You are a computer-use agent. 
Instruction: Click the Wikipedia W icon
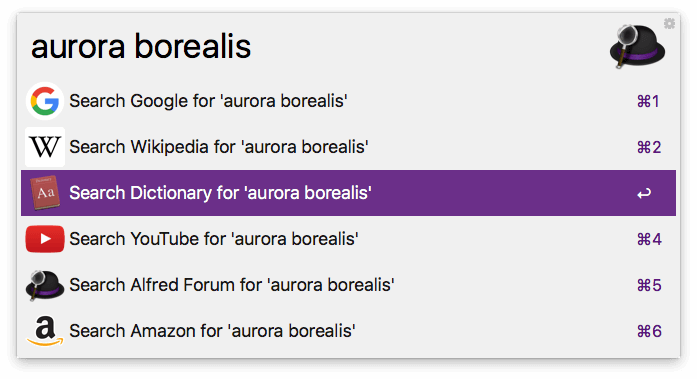(45, 147)
